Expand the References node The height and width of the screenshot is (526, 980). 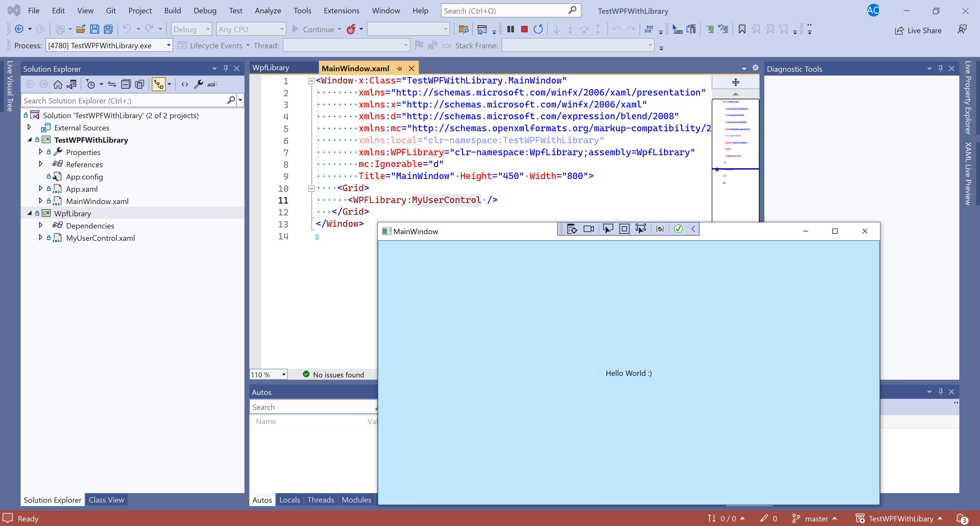[x=41, y=164]
